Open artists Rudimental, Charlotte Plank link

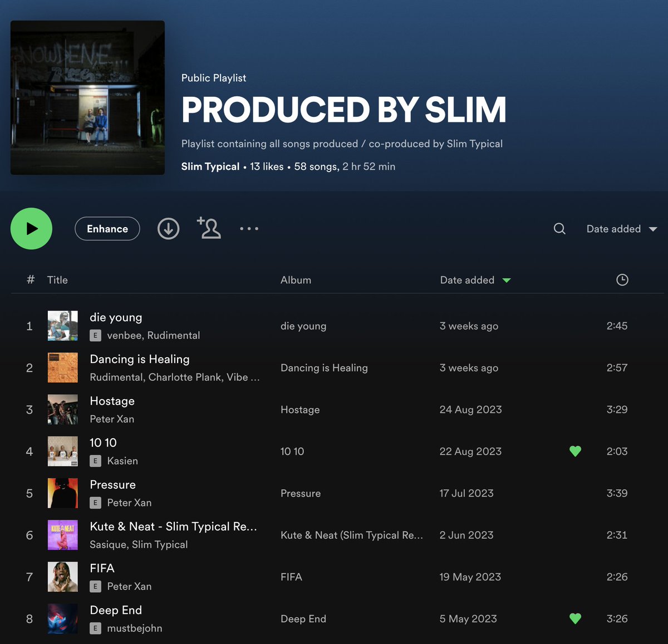(175, 377)
